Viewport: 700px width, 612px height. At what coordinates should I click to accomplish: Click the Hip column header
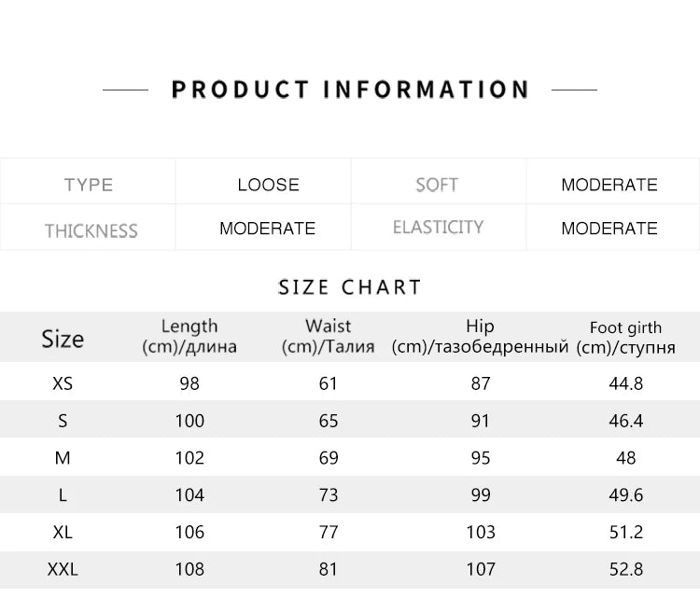(x=480, y=336)
